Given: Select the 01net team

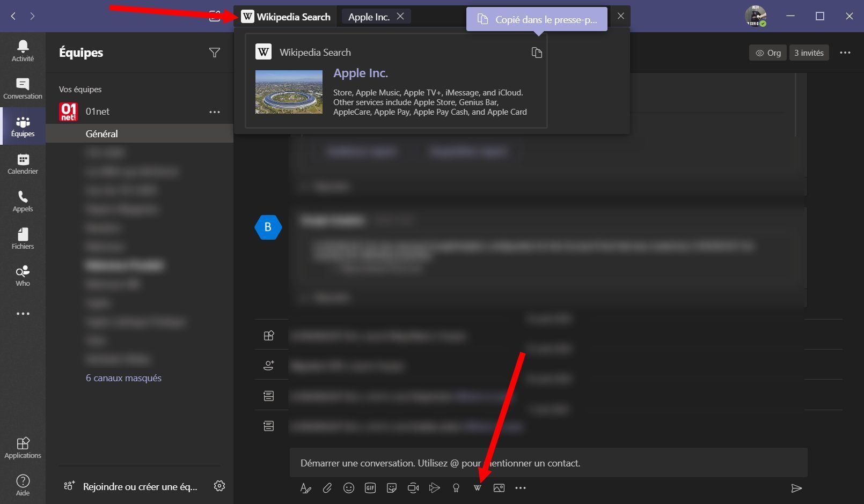Looking at the screenshot, I should (97, 112).
